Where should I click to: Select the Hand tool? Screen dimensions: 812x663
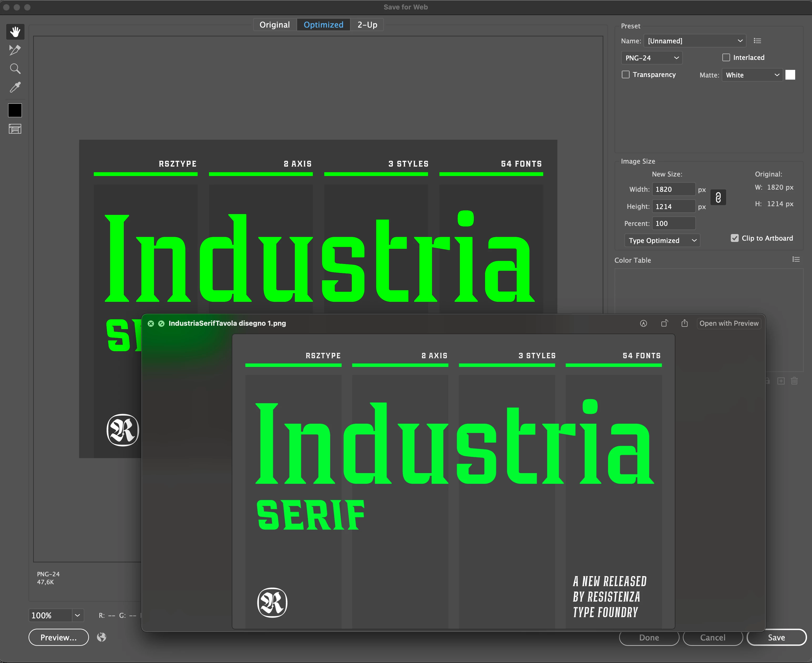pyautogui.click(x=15, y=32)
